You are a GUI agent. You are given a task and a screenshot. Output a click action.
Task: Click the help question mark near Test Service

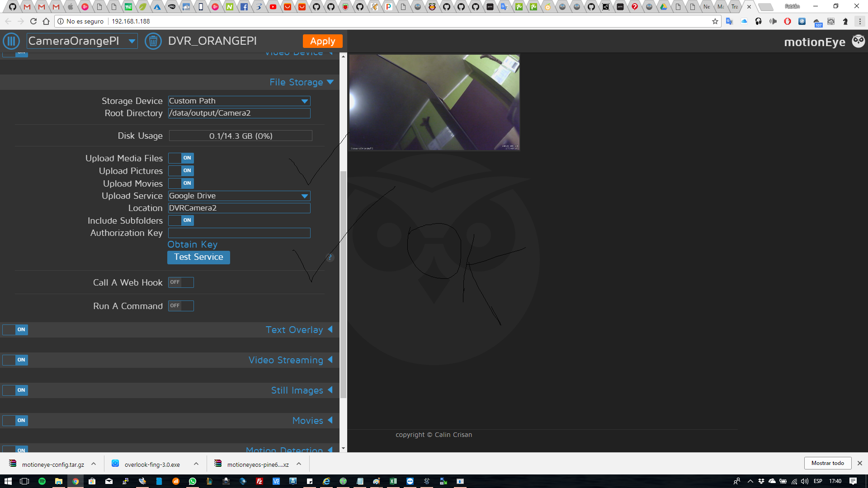point(330,258)
